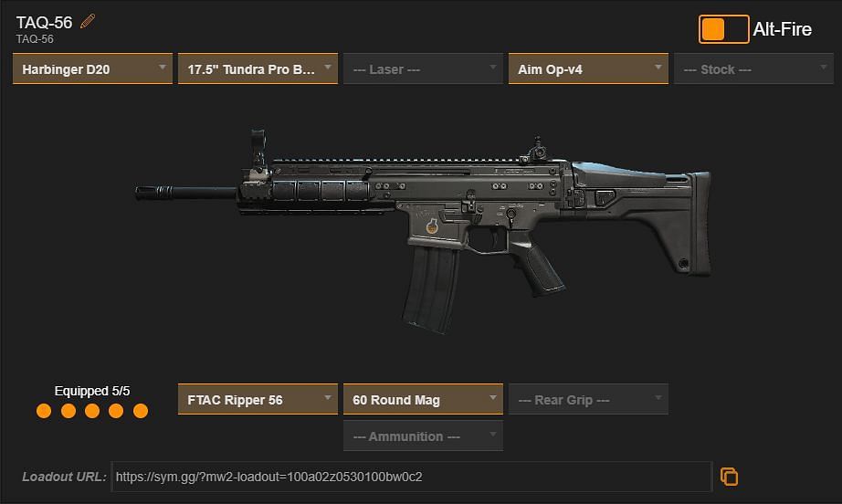The image size is (842, 504).
Task: Open the Harbinger D20 muzzle dropdown
Action: [92, 68]
